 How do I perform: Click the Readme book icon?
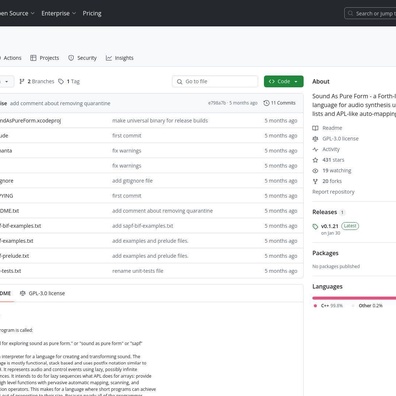click(x=315, y=128)
